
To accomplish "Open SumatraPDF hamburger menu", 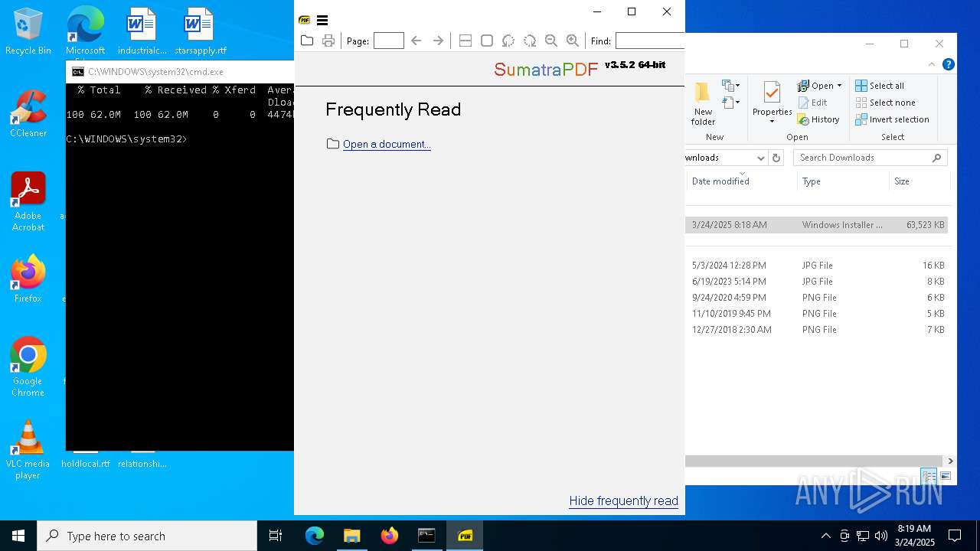I will (x=322, y=21).
